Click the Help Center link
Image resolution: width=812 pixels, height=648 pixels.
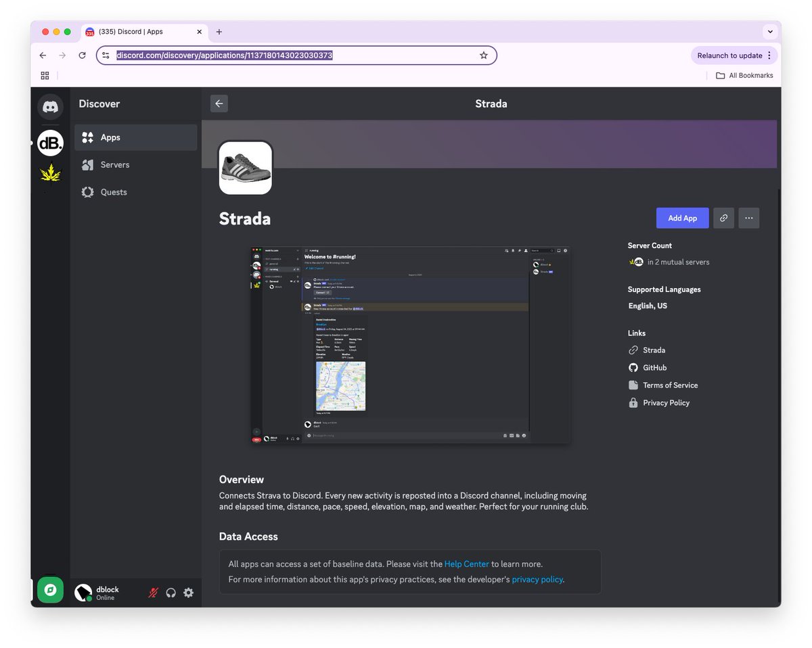467,564
